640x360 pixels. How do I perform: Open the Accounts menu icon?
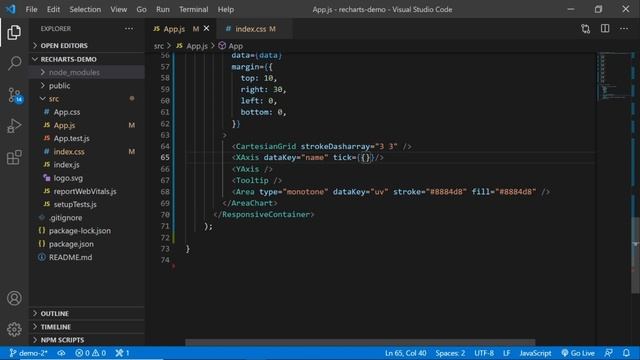[x=14, y=298]
